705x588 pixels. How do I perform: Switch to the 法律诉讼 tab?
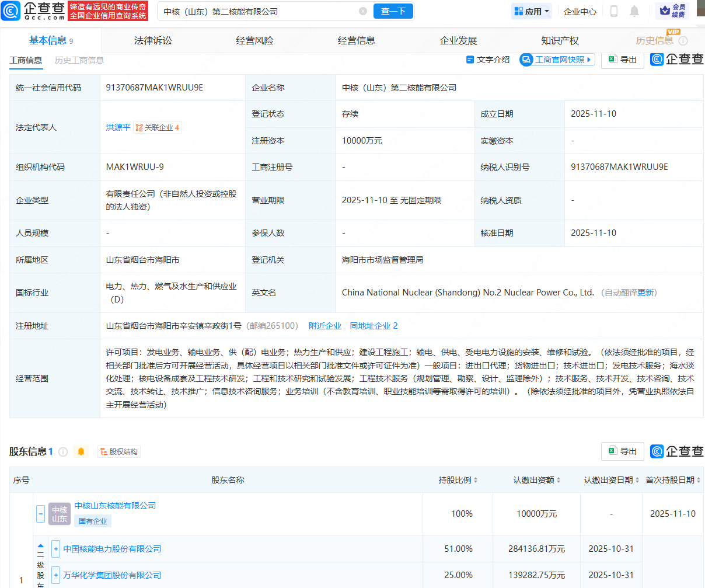[153, 41]
